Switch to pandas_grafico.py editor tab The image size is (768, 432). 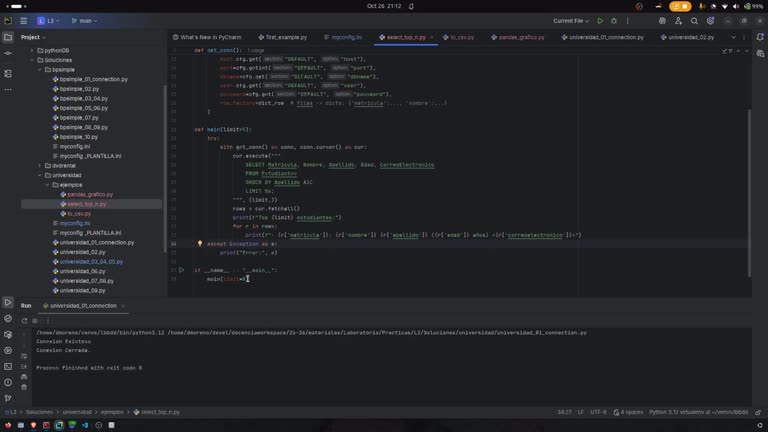tap(518, 37)
